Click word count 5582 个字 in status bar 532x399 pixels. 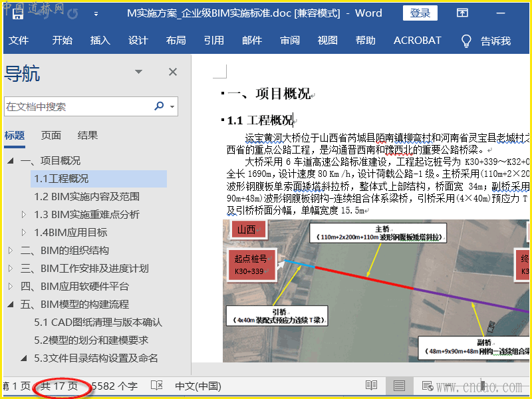pyautogui.click(x=114, y=386)
